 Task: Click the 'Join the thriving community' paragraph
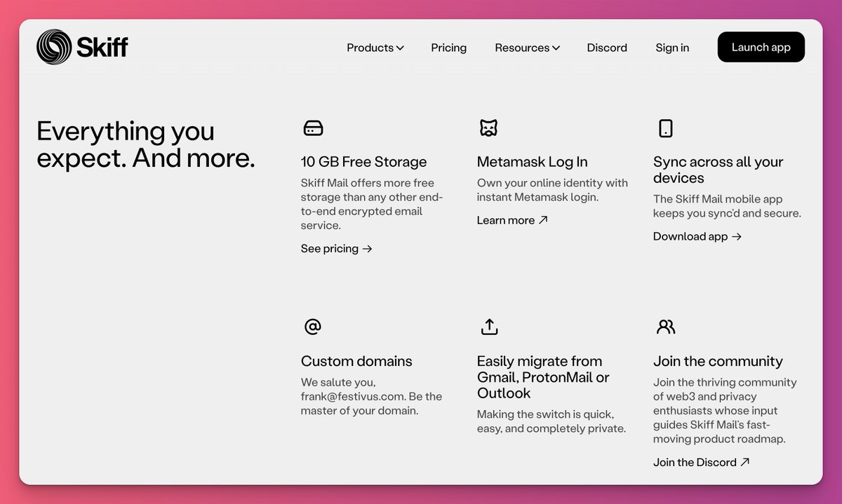tap(725, 411)
